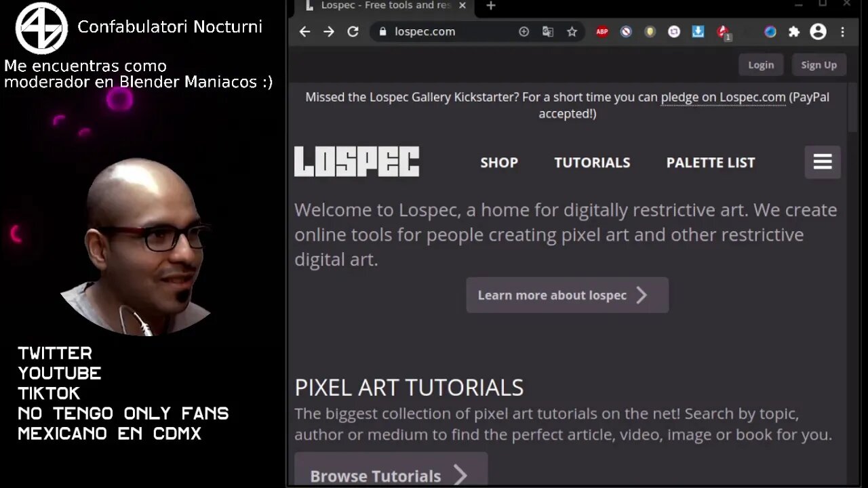Screen dimensions: 868x488
Task: Click the yellow shield extension icon
Action: click(x=650, y=31)
